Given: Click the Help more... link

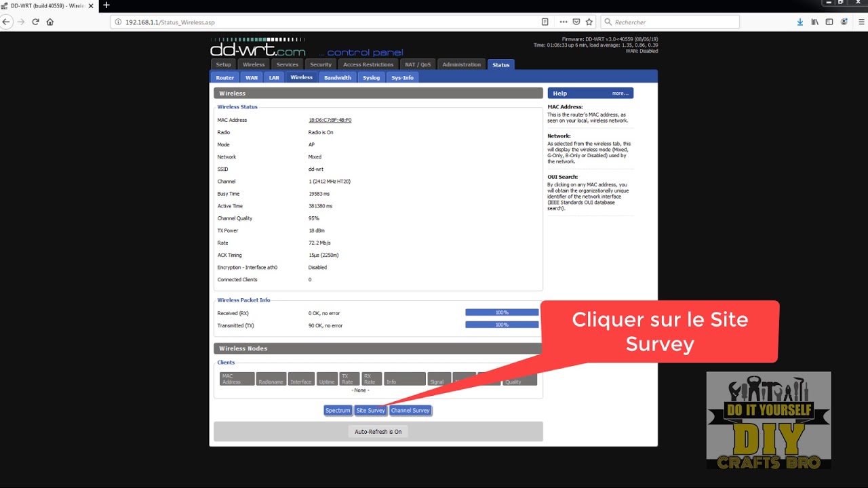Looking at the screenshot, I should click(620, 93).
